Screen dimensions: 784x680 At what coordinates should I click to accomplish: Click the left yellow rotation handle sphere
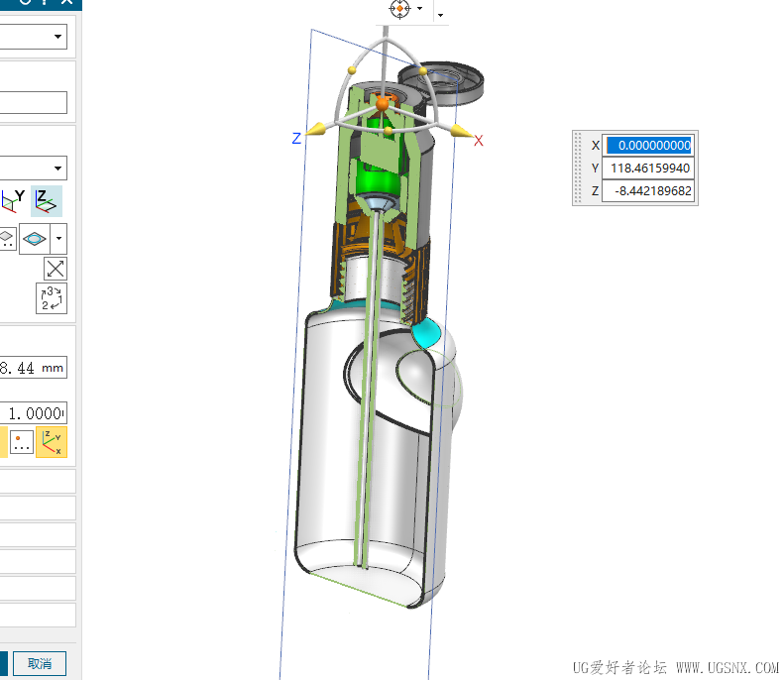coord(352,70)
